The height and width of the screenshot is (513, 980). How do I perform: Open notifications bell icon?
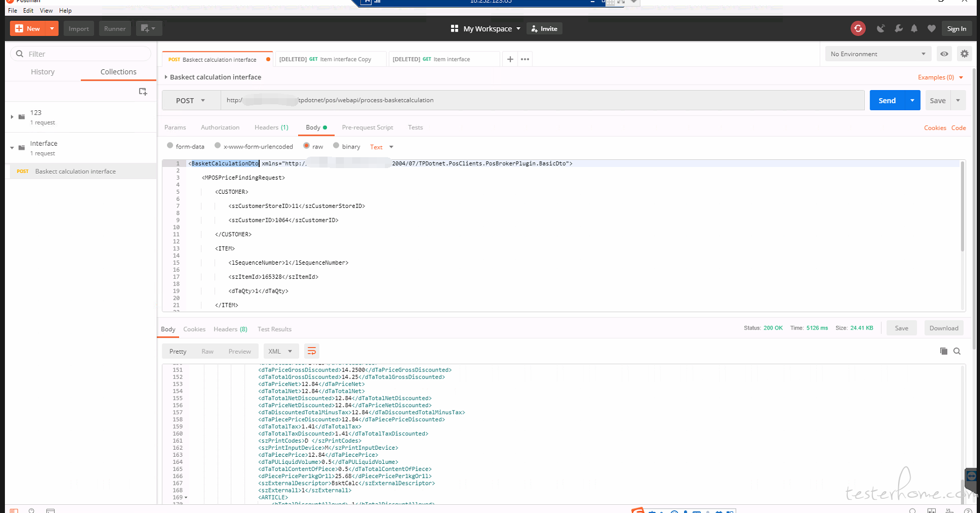914,28
